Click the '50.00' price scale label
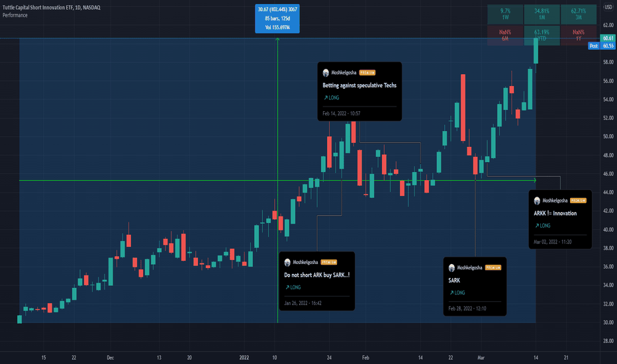The height and width of the screenshot is (364, 617). tap(608, 136)
